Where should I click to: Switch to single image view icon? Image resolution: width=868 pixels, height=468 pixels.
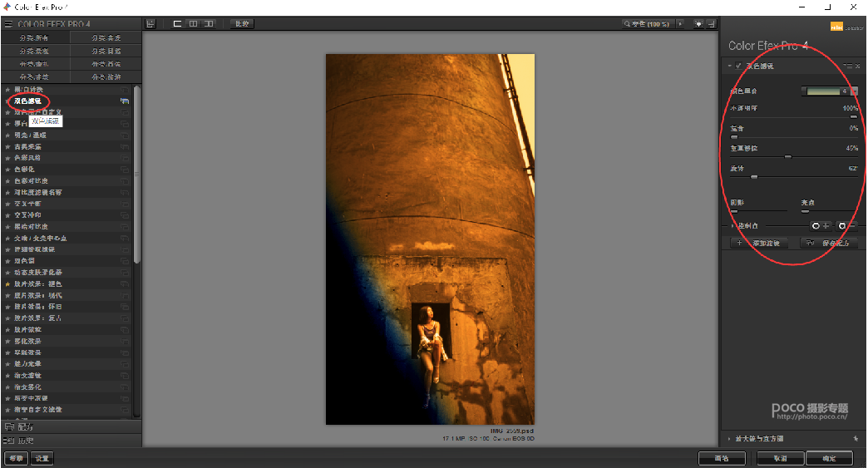pyautogui.click(x=178, y=24)
